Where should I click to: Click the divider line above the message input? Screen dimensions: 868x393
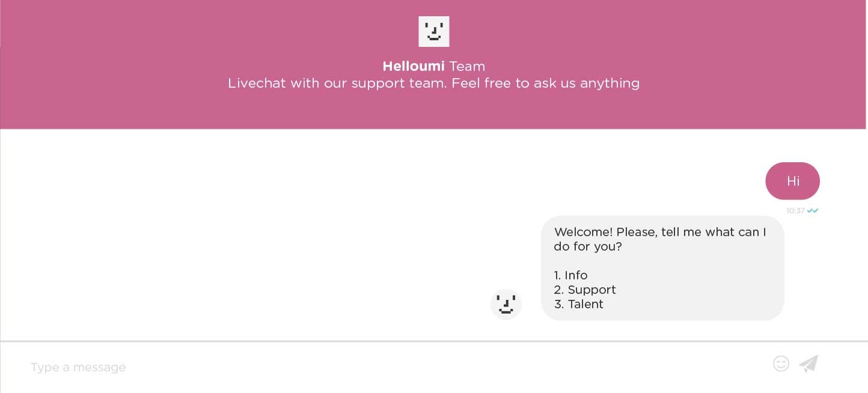click(x=434, y=341)
